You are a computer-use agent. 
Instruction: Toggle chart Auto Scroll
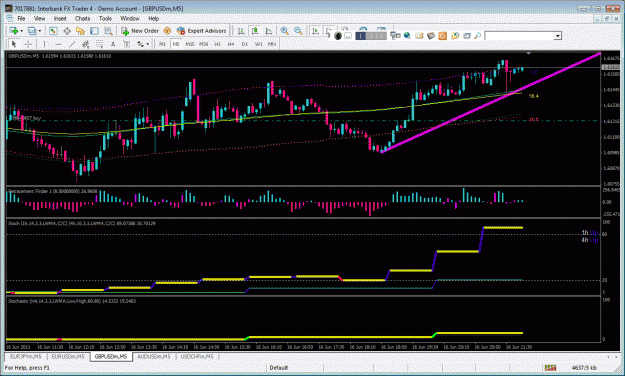pos(316,31)
